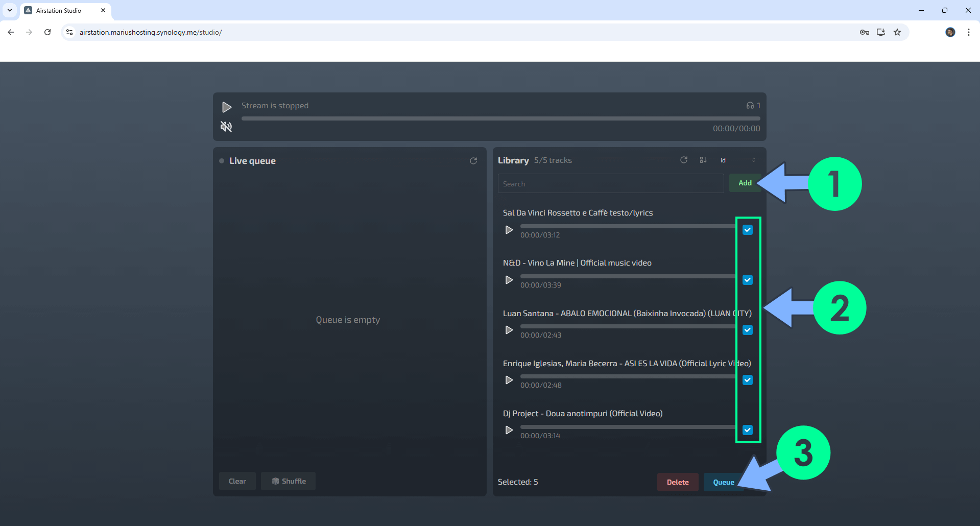Play Enrique Iglesias ASI ES LA VIDA preview

click(x=509, y=380)
